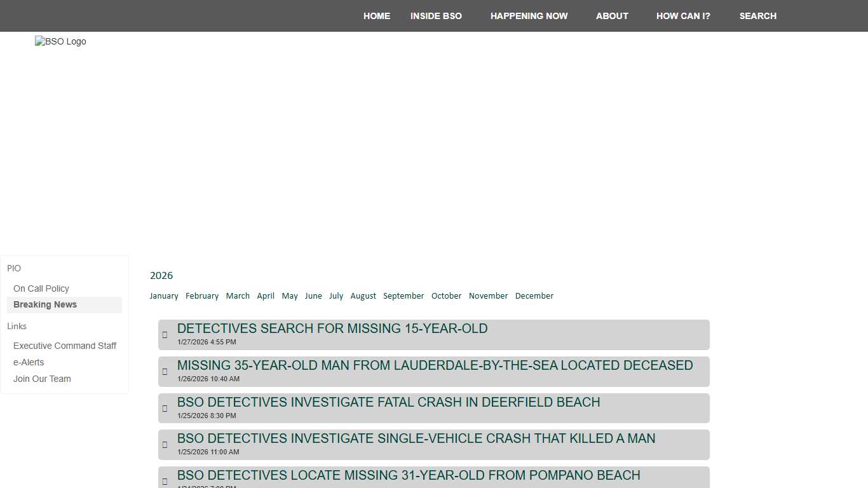Go to the e-Alerts page
The image size is (868, 488).
[x=29, y=363]
